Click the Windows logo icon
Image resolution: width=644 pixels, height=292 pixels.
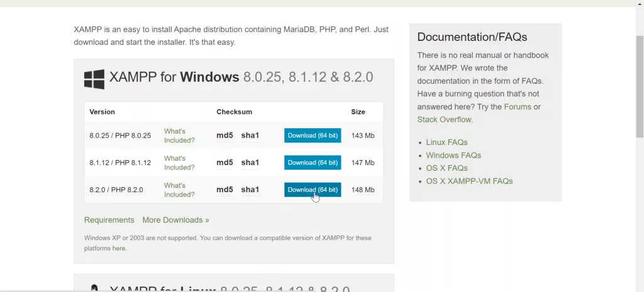(94, 79)
